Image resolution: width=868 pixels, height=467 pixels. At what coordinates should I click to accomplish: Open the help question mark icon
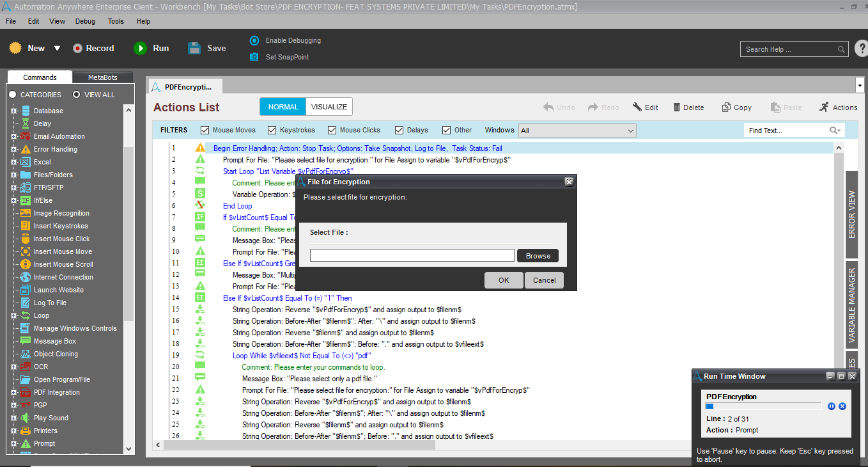click(x=861, y=49)
